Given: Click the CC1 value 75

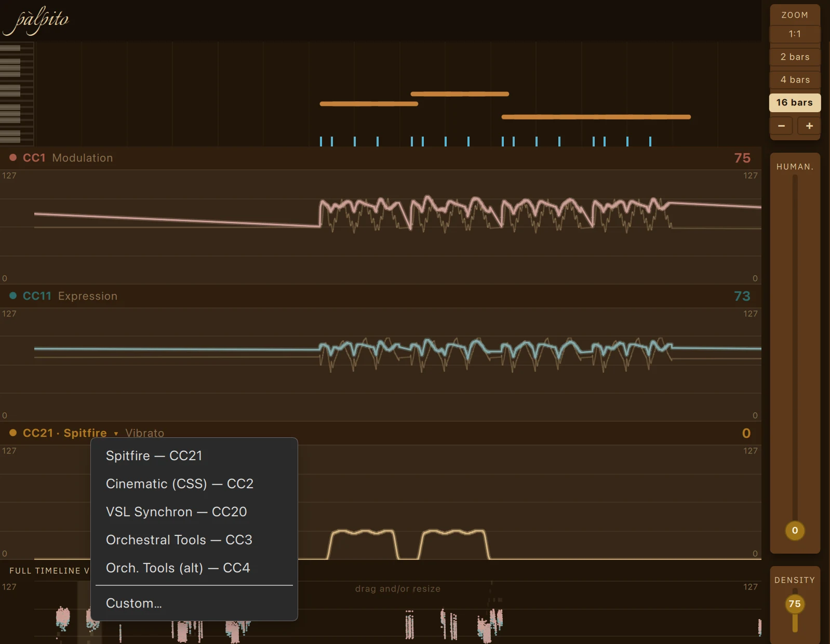Looking at the screenshot, I should pos(742,158).
